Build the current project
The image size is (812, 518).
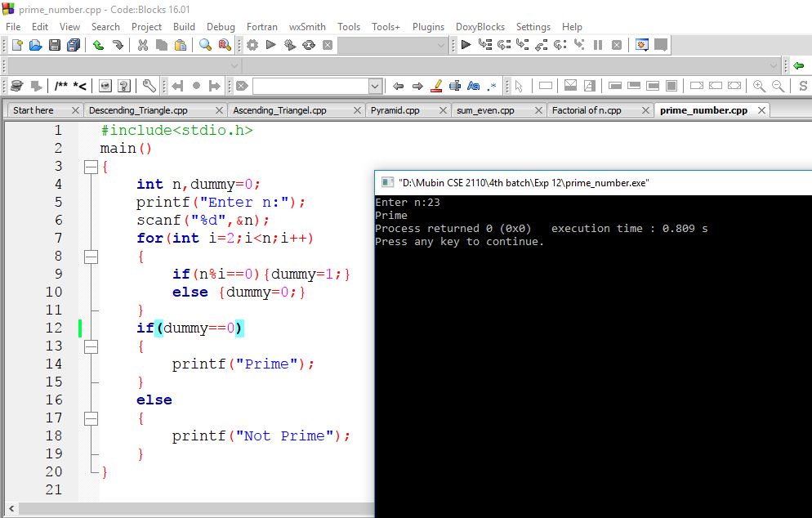[x=252, y=45]
